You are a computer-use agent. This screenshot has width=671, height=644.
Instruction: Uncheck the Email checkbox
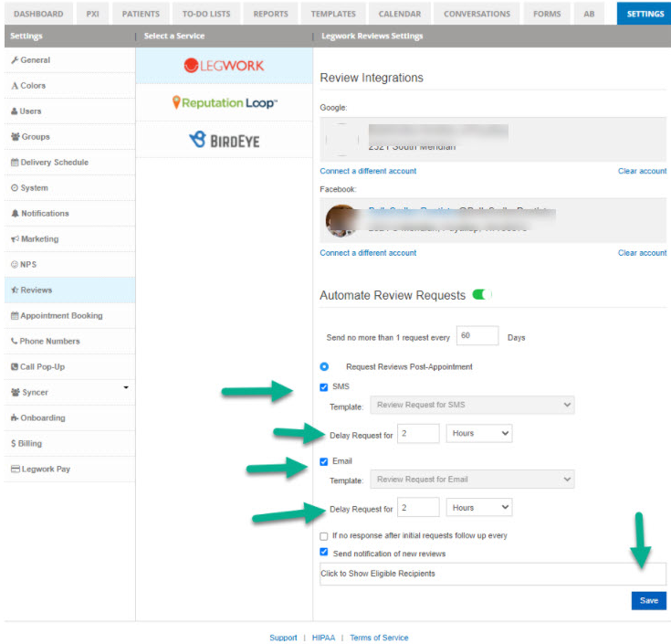click(x=324, y=461)
